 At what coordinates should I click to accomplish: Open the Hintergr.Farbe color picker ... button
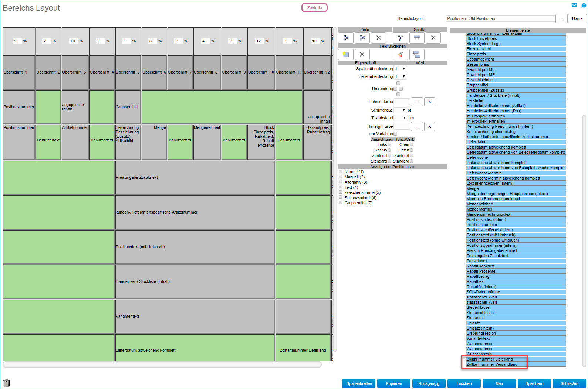(x=417, y=126)
